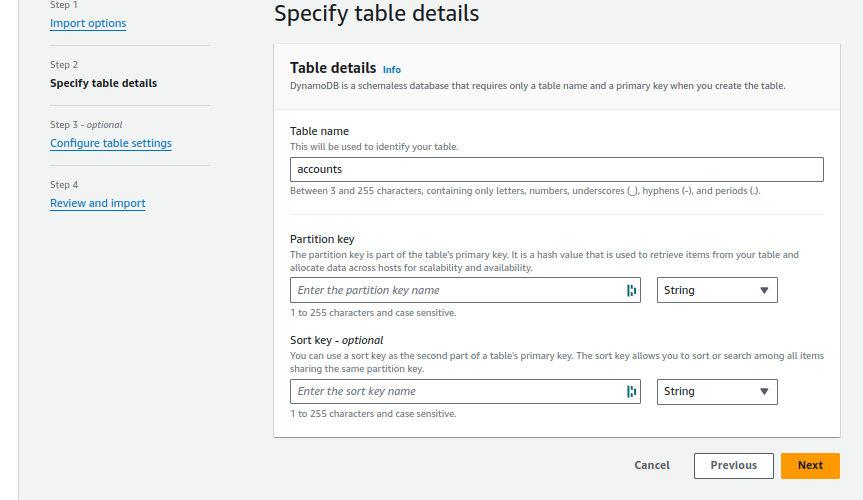Click the Table details panel heading

(x=333, y=68)
